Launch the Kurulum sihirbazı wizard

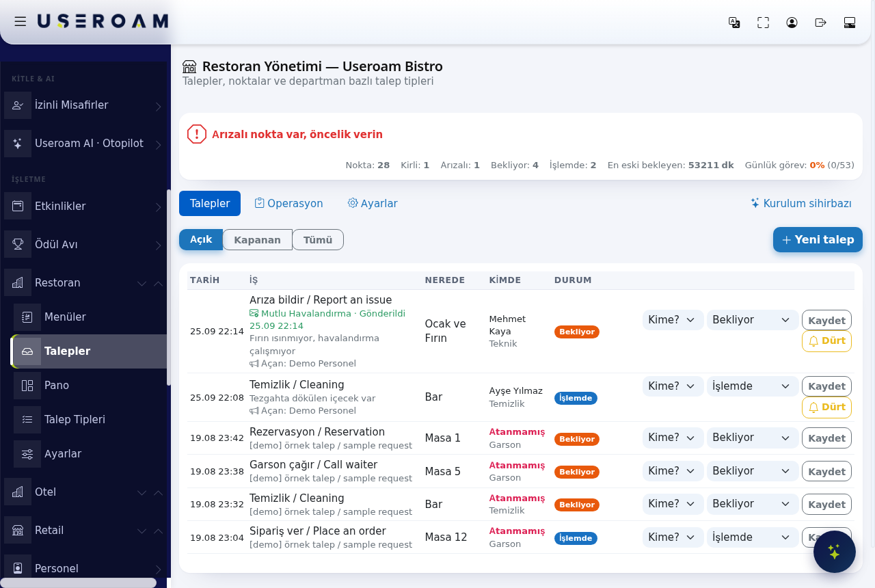801,203
